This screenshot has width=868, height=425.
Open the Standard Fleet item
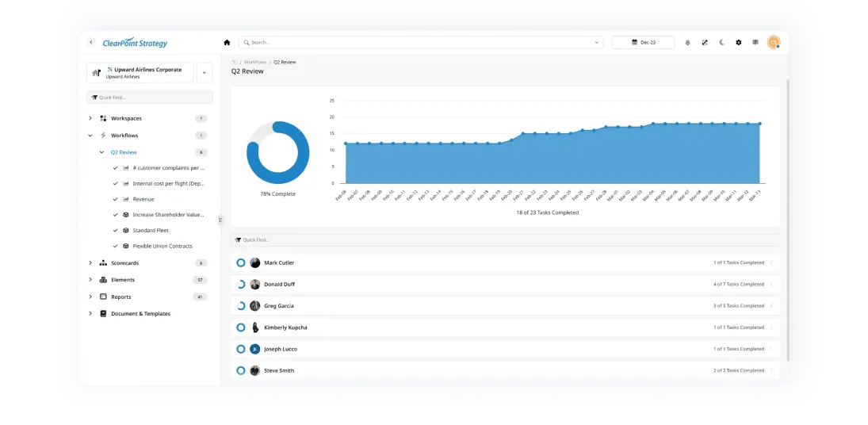tap(151, 230)
